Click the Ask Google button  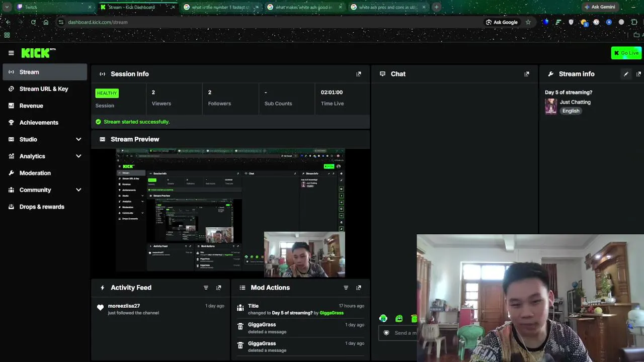502,22
